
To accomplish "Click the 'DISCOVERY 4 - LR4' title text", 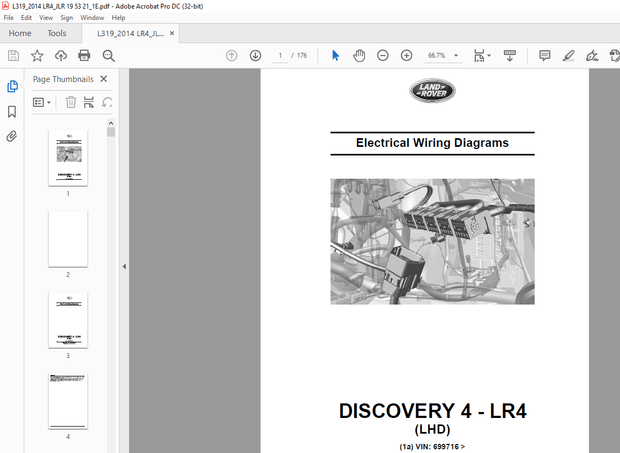I will point(433,411).
